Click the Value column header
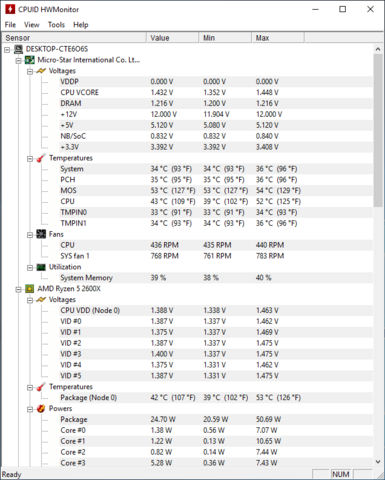Screen dimensions: 385x480 point(172,38)
